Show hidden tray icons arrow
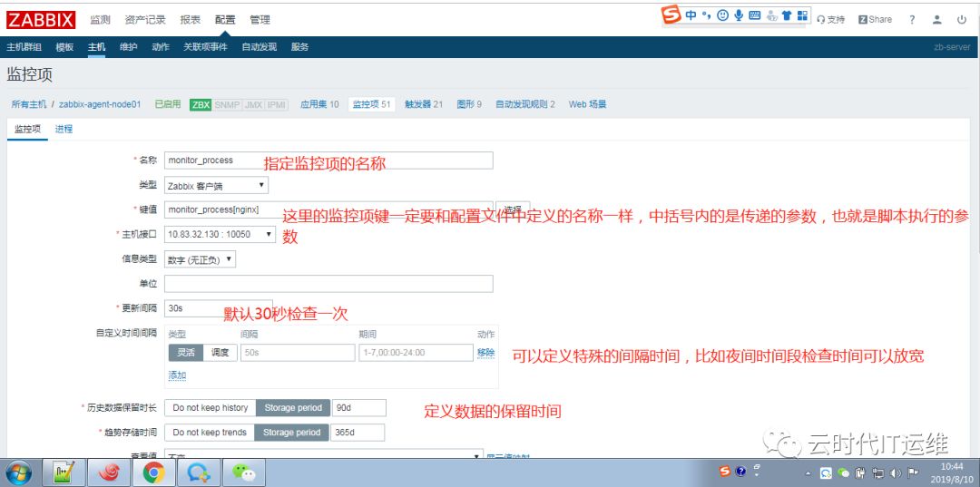 coord(808,473)
